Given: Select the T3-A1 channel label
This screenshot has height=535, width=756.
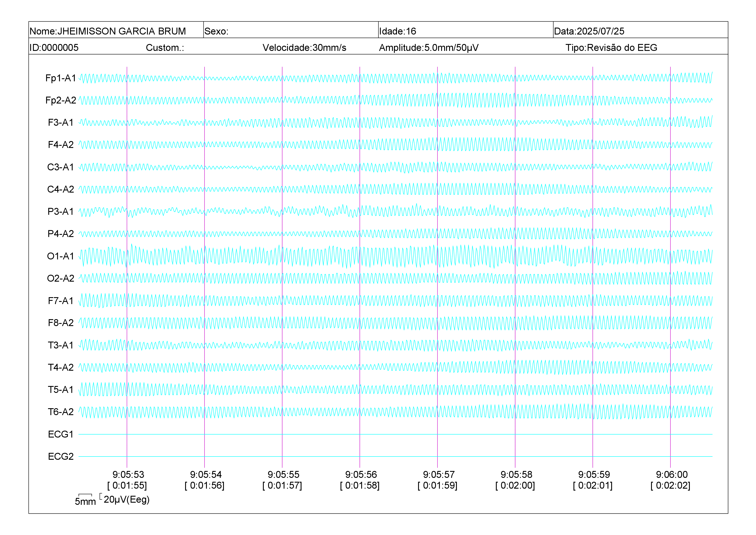Looking at the screenshot, I should (61, 345).
